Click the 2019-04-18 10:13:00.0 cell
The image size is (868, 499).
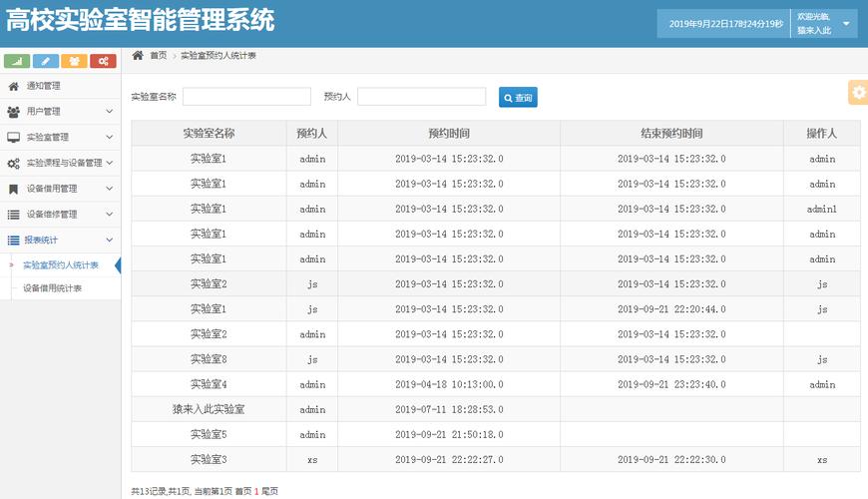tap(449, 384)
